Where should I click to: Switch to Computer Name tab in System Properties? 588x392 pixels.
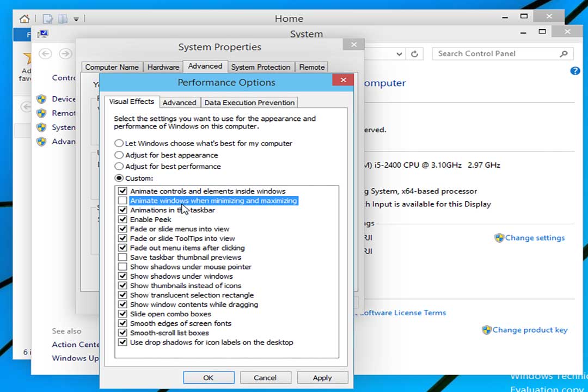(x=112, y=67)
